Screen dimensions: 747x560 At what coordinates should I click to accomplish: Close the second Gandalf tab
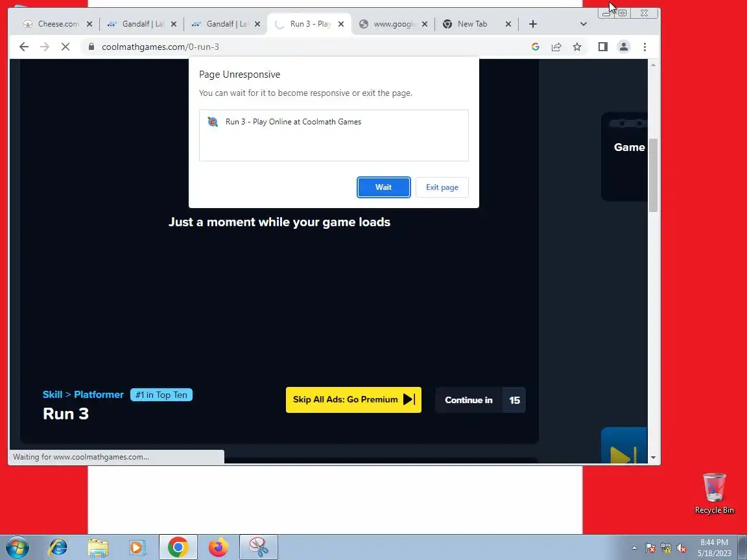click(257, 24)
